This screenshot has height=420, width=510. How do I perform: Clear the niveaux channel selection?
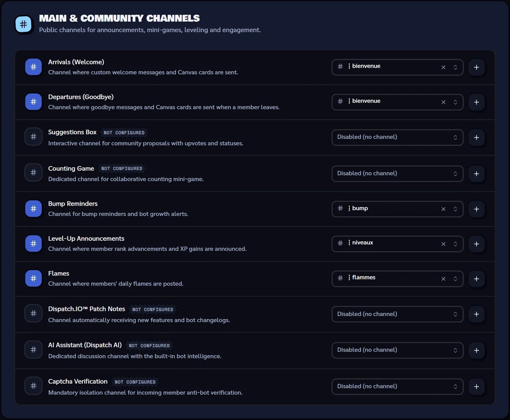click(443, 244)
